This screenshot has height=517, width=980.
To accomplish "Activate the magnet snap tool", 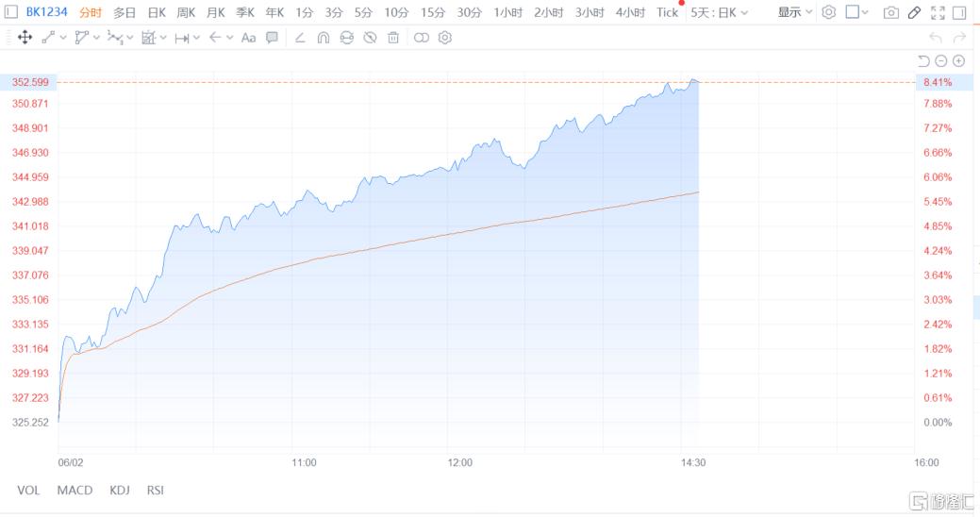I will [x=324, y=38].
